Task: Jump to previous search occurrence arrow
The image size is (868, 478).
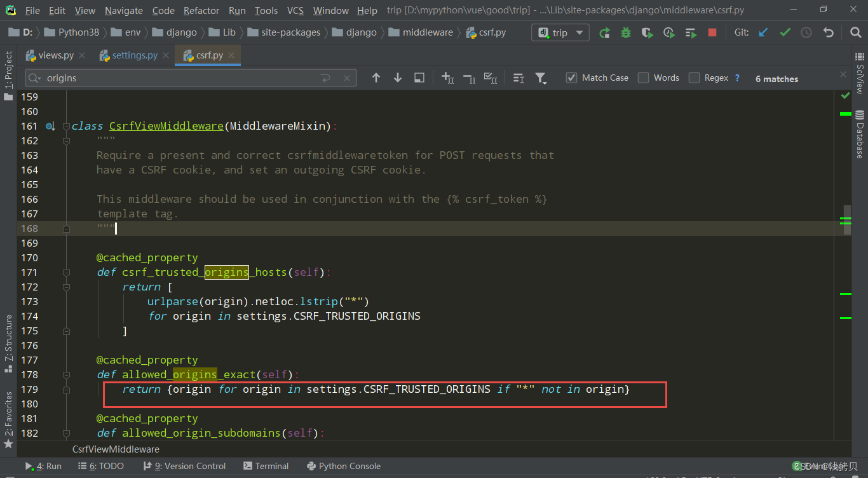Action: 376,78
